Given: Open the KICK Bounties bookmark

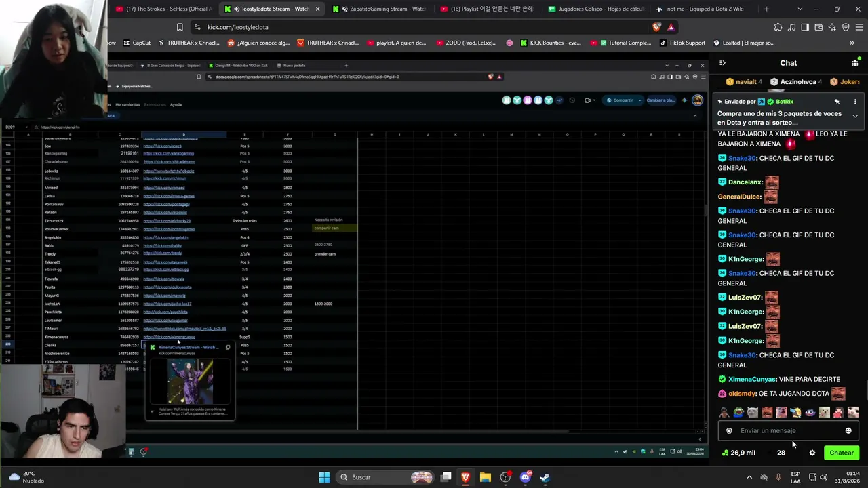Looking at the screenshot, I should coord(550,43).
